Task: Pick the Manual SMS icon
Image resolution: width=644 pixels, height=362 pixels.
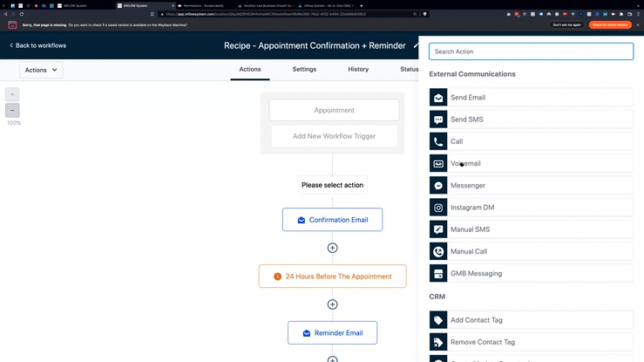Action: [x=438, y=229]
